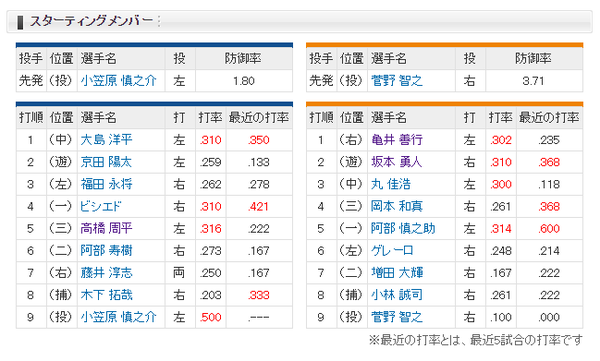Select the ERA value 3.71
Image resolution: width=600 pixels, height=361 pixels.
tap(533, 81)
